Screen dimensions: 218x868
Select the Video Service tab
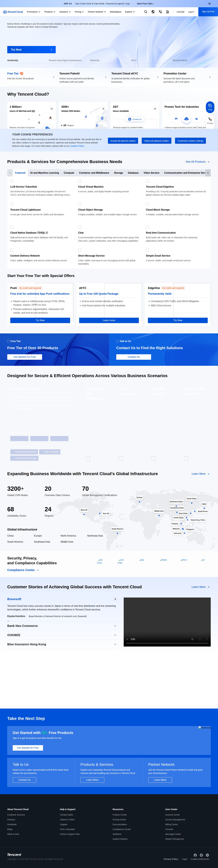click(x=152, y=173)
